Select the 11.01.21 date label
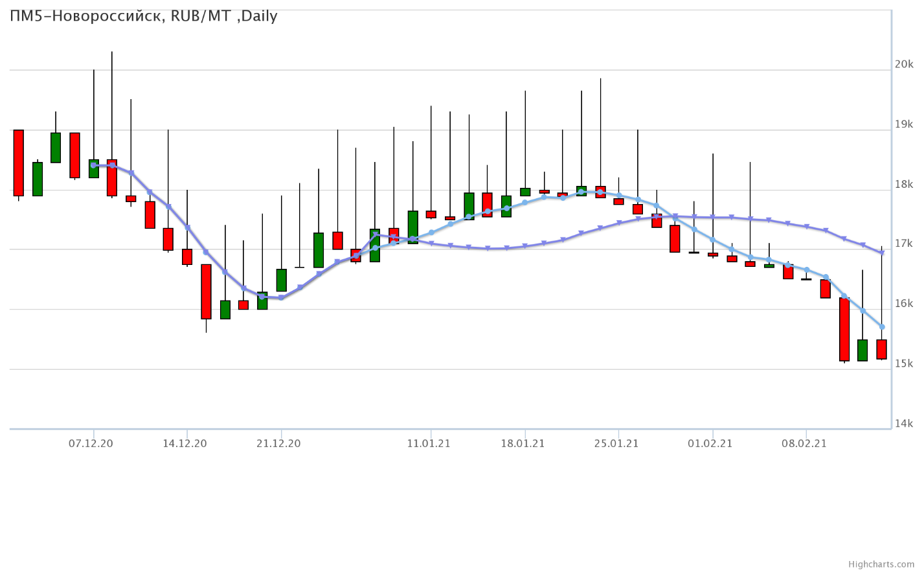The height and width of the screenshot is (572, 924). tap(429, 443)
